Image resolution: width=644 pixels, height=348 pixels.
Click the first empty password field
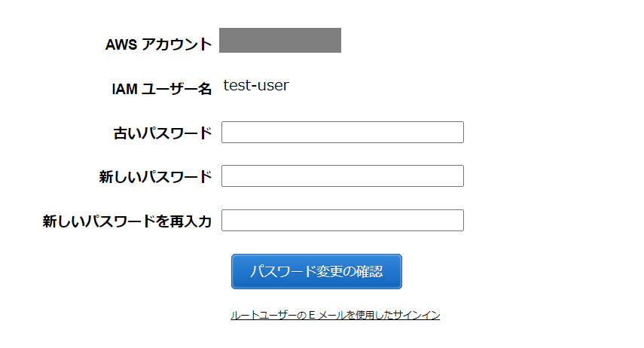pos(342,133)
